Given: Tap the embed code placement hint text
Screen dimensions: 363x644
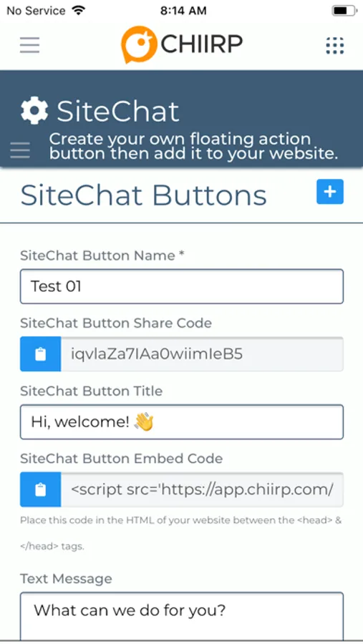Looking at the screenshot, I should pyautogui.click(x=181, y=533).
